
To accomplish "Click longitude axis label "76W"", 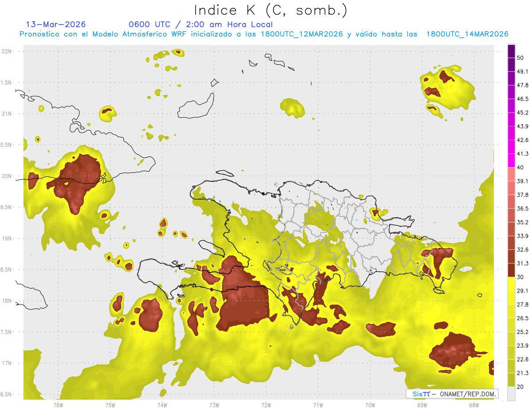I will [58, 405].
